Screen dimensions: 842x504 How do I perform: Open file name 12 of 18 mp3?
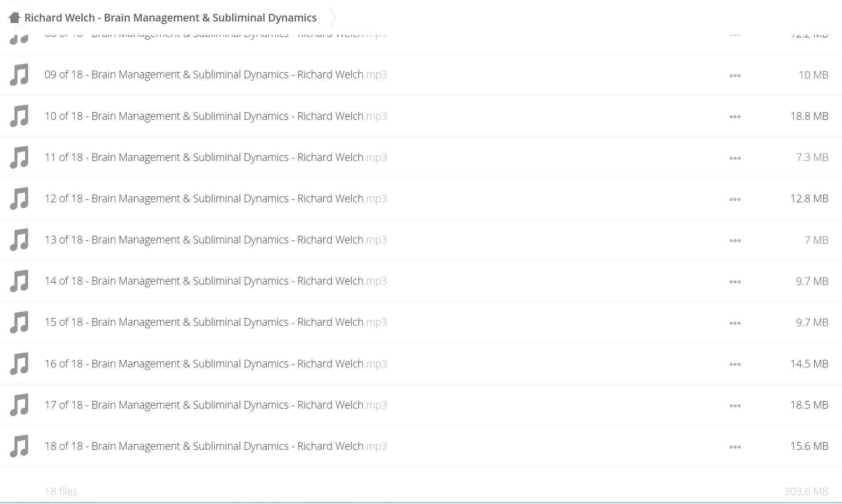coord(216,198)
